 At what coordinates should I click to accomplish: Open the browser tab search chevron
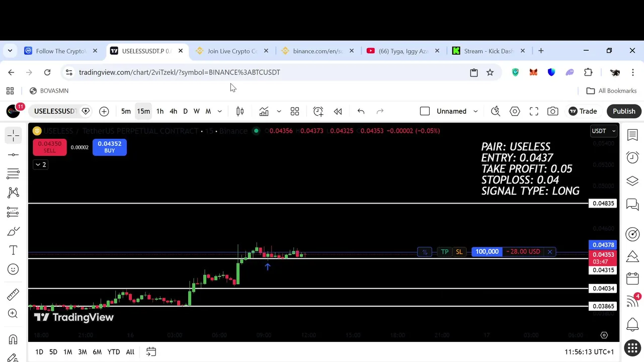tap(10, 51)
